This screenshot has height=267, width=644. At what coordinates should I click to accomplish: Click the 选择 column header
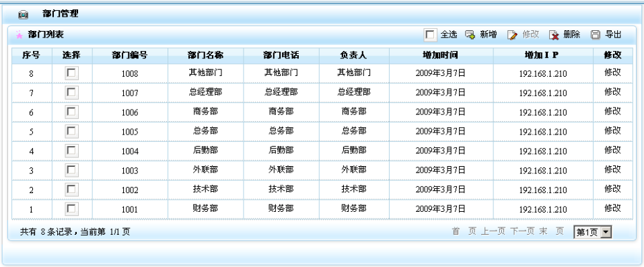pos(71,55)
